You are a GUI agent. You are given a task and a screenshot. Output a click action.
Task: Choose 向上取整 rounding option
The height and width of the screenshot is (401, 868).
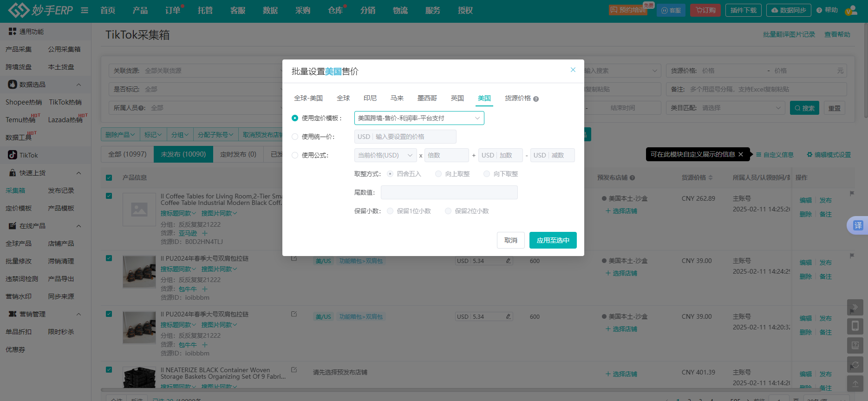coord(438,174)
